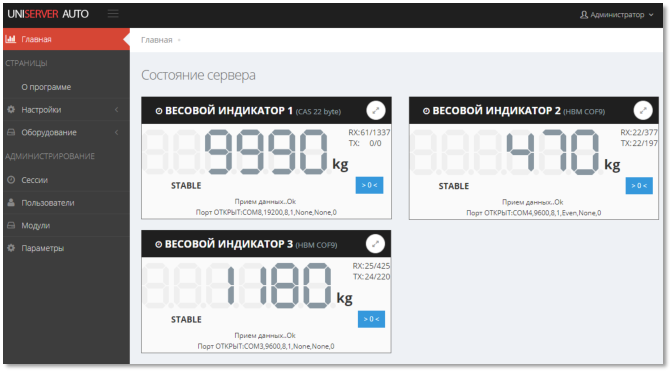Click the gear icon beside Параметры
Screen dimensions: 671x372
(11, 248)
